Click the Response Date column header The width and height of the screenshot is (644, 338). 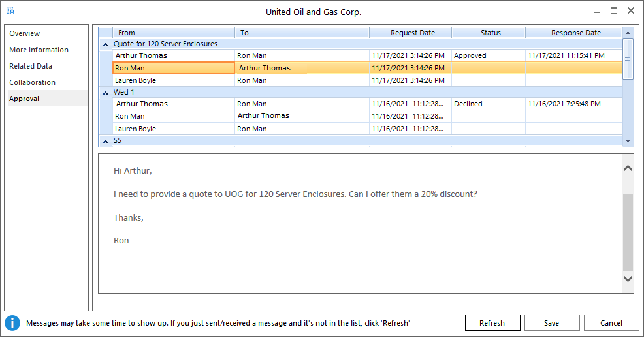(x=575, y=33)
